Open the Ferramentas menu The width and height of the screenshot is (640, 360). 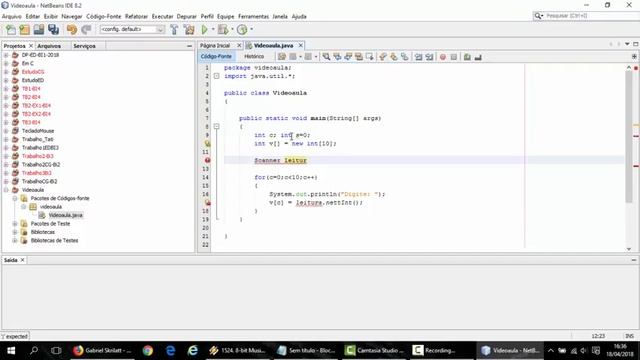(253, 16)
